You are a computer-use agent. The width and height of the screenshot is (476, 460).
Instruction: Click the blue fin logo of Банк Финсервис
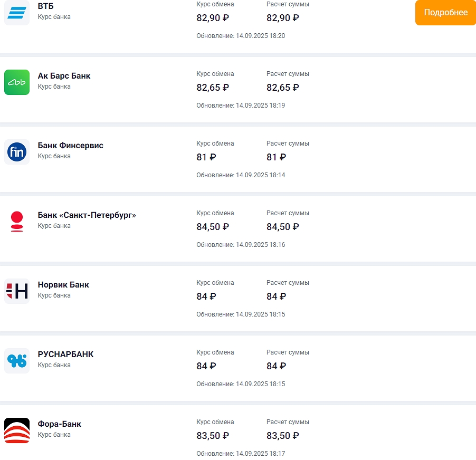pos(17,152)
